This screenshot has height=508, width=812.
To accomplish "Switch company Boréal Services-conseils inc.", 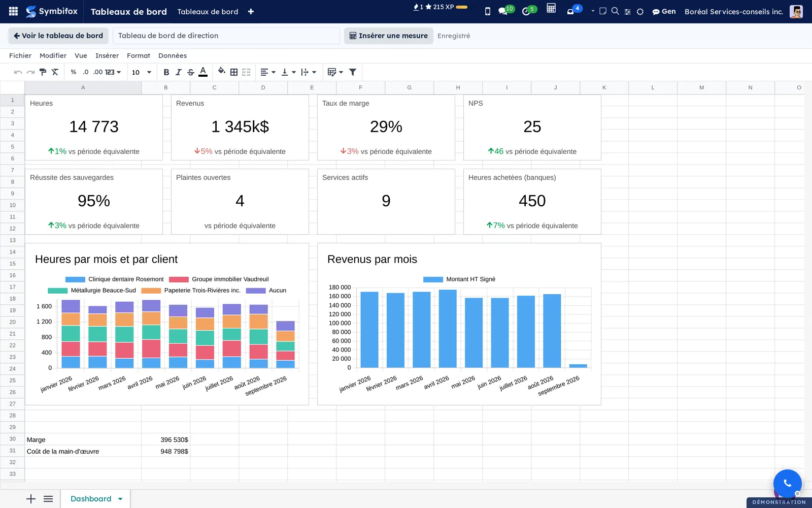I will coord(734,11).
